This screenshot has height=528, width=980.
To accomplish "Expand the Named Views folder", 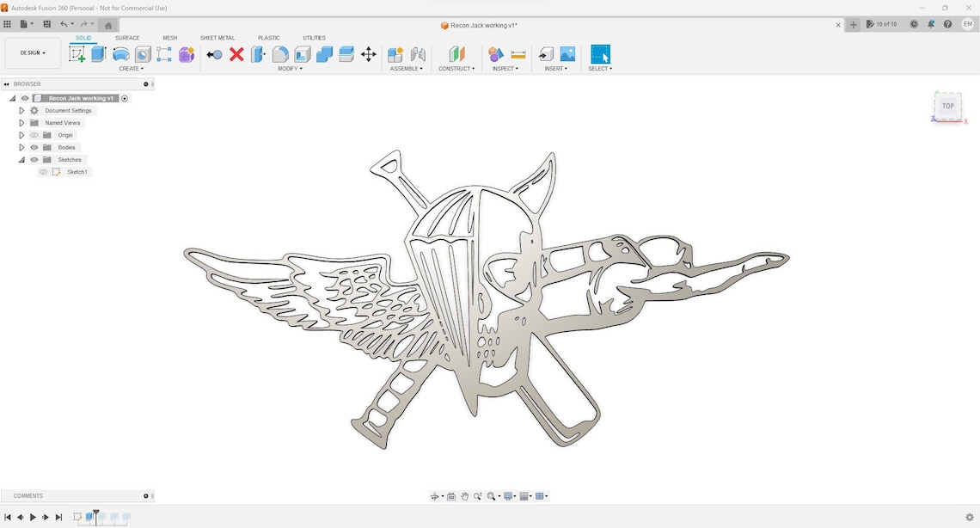I will 21,122.
